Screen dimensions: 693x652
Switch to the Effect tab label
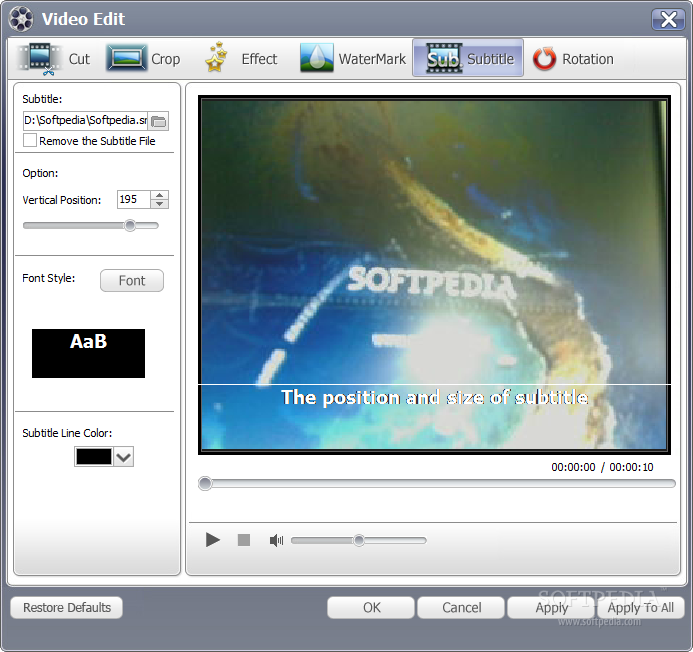pyautogui.click(x=259, y=59)
